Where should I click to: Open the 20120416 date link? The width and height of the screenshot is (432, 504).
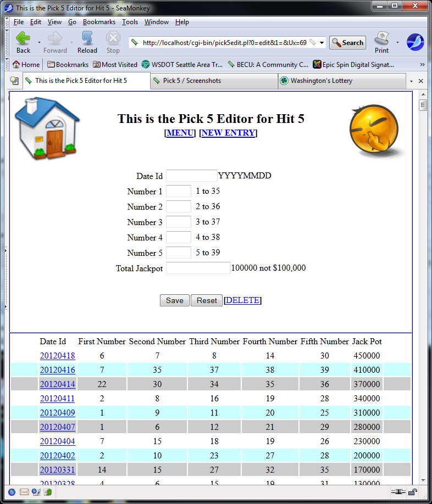click(x=57, y=369)
